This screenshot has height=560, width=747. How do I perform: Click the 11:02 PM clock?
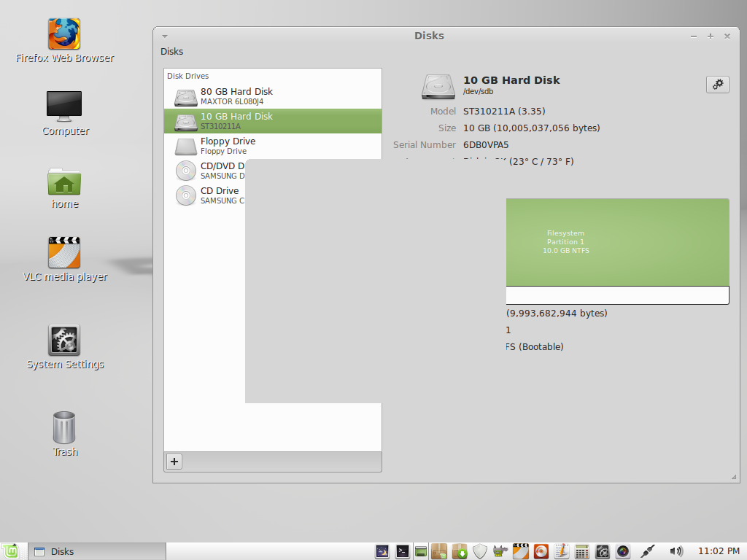(719, 551)
